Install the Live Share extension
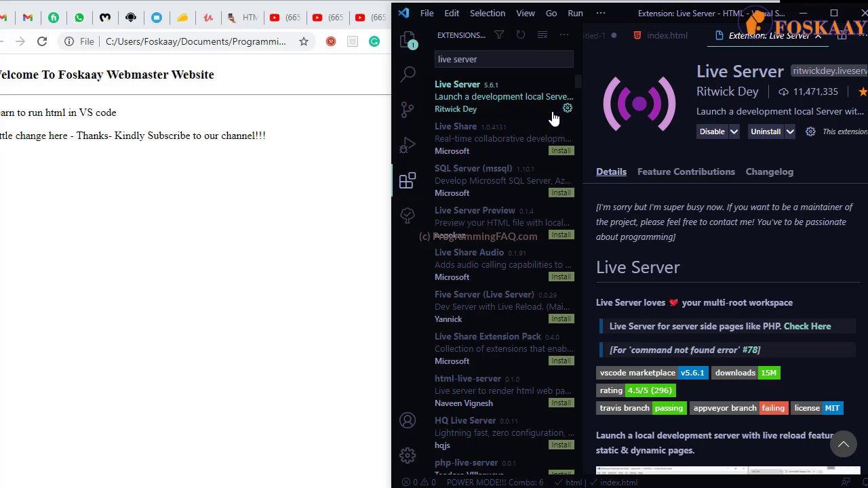 pos(561,150)
